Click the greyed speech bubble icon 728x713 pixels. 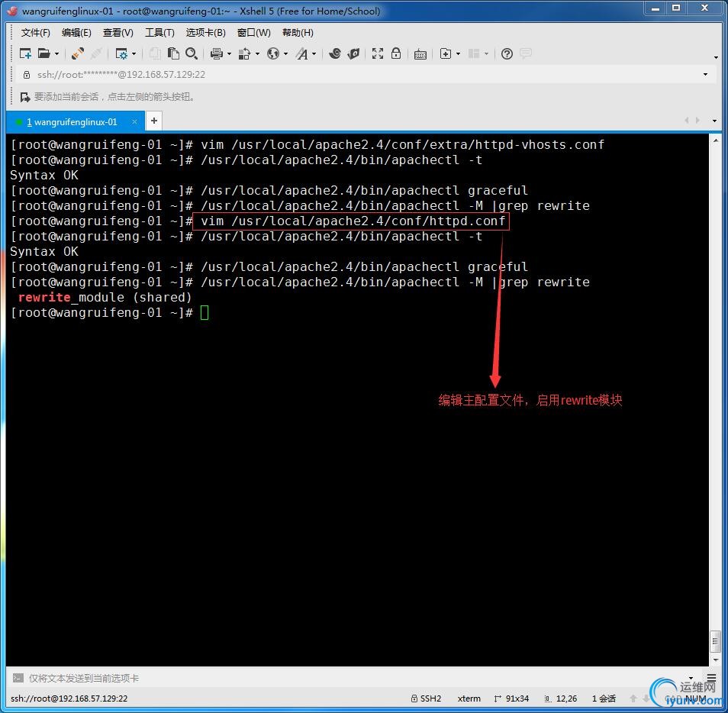526,53
